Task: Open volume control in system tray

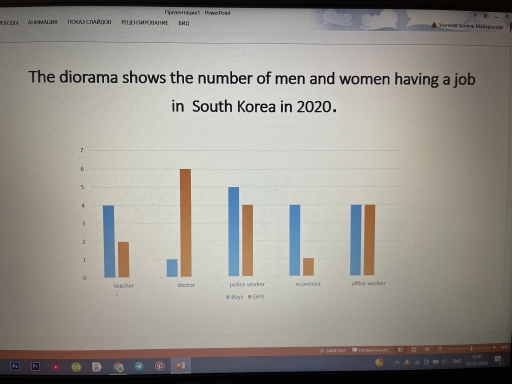Action: (x=445, y=362)
